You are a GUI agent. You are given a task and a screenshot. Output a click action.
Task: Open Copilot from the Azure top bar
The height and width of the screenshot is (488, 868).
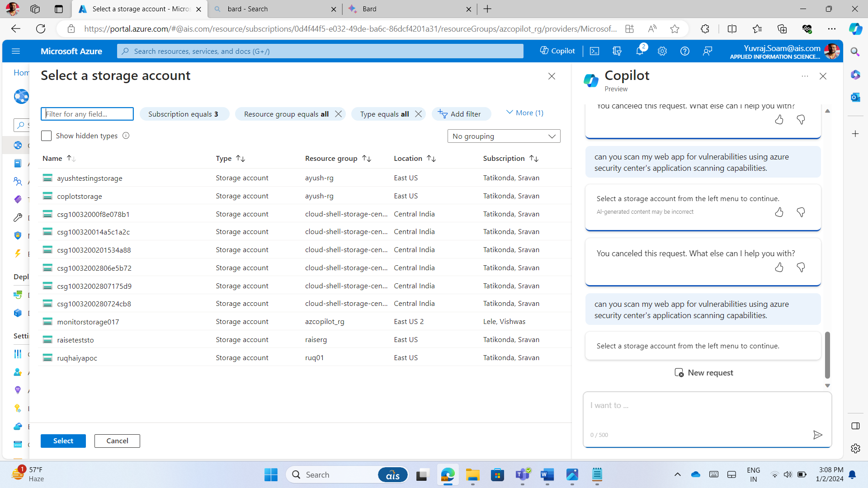pyautogui.click(x=557, y=51)
